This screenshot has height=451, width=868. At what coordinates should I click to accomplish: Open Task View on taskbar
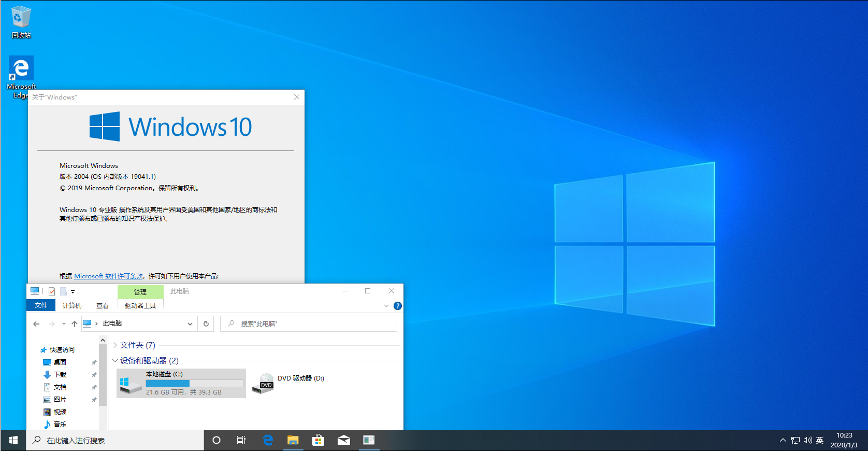[x=241, y=440]
